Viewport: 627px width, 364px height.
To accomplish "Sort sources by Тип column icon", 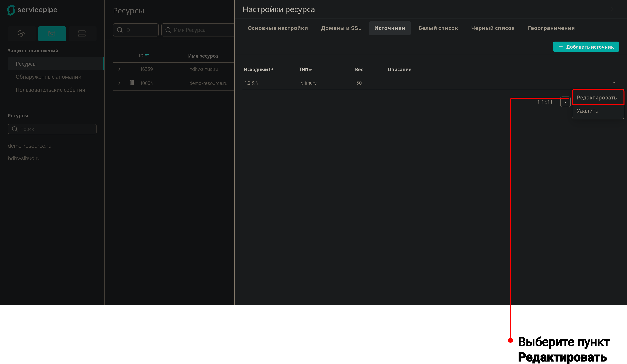I will pos(311,69).
